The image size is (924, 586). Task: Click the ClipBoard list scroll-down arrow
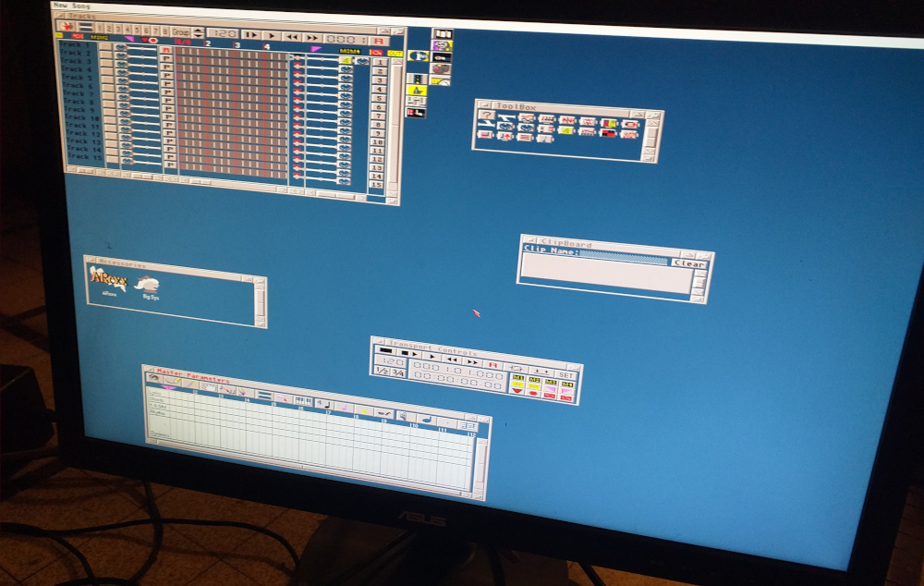click(698, 290)
